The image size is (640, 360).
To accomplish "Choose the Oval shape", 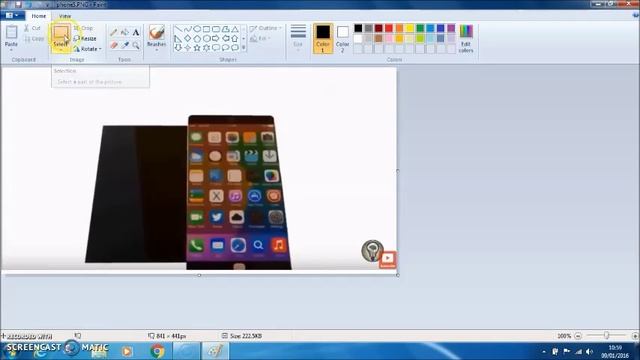I will (x=197, y=29).
